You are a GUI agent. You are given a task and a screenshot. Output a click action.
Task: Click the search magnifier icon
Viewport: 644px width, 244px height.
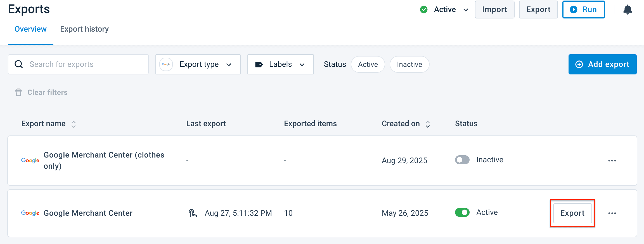pyautogui.click(x=19, y=64)
